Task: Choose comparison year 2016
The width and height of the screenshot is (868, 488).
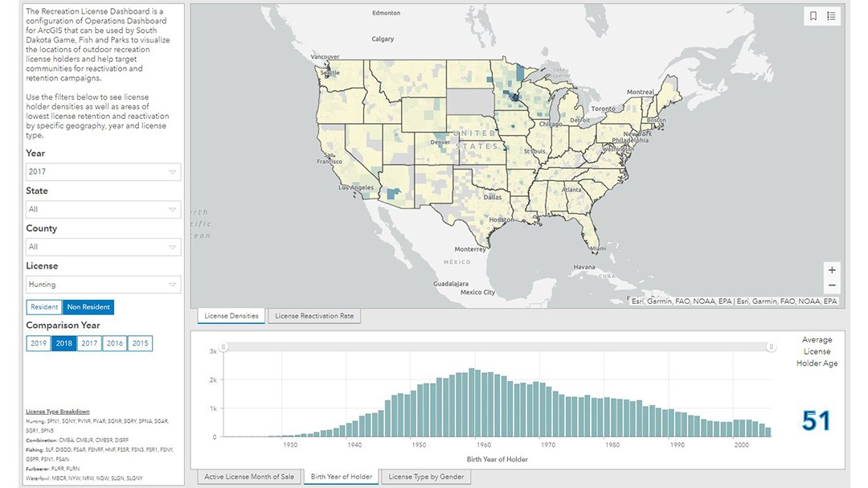Action: point(115,343)
